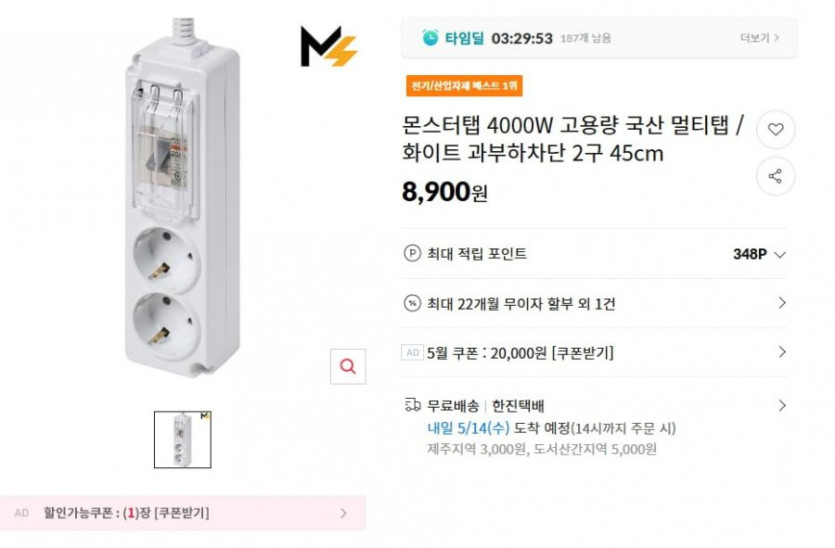
Task: Click the percent installment icon
Action: point(412,303)
